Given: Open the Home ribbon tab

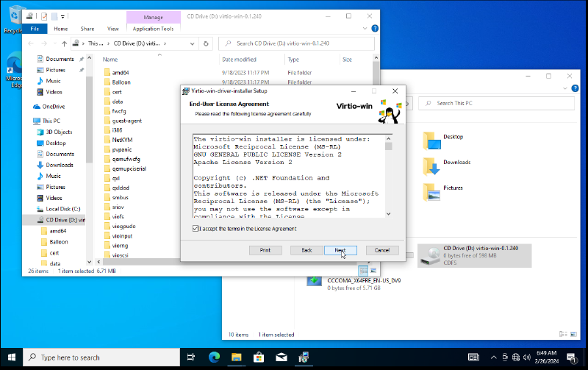Looking at the screenshot, I should [61, 29].
